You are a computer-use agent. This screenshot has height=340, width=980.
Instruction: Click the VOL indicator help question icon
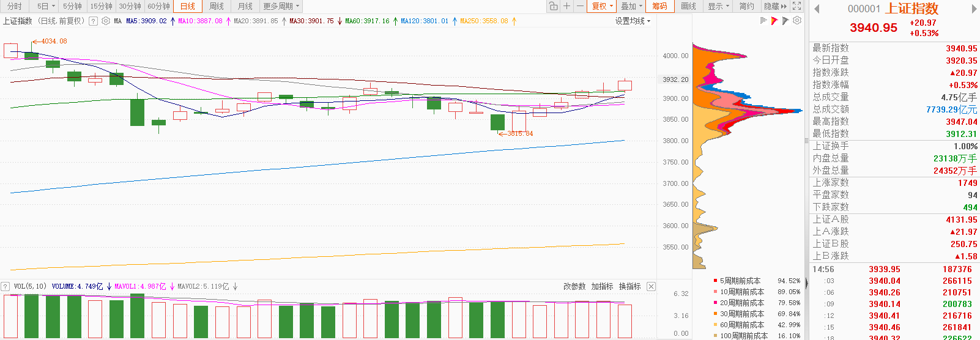6,286
